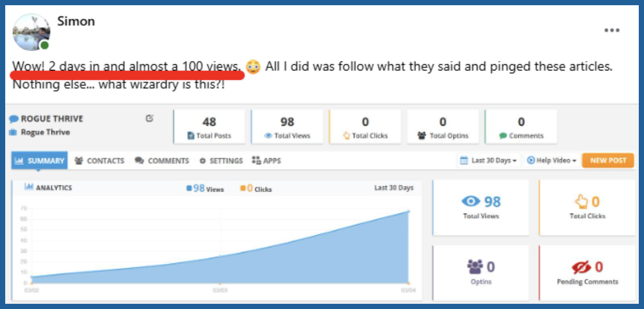Click the eye icon in Total Views card

pos(471,201)
